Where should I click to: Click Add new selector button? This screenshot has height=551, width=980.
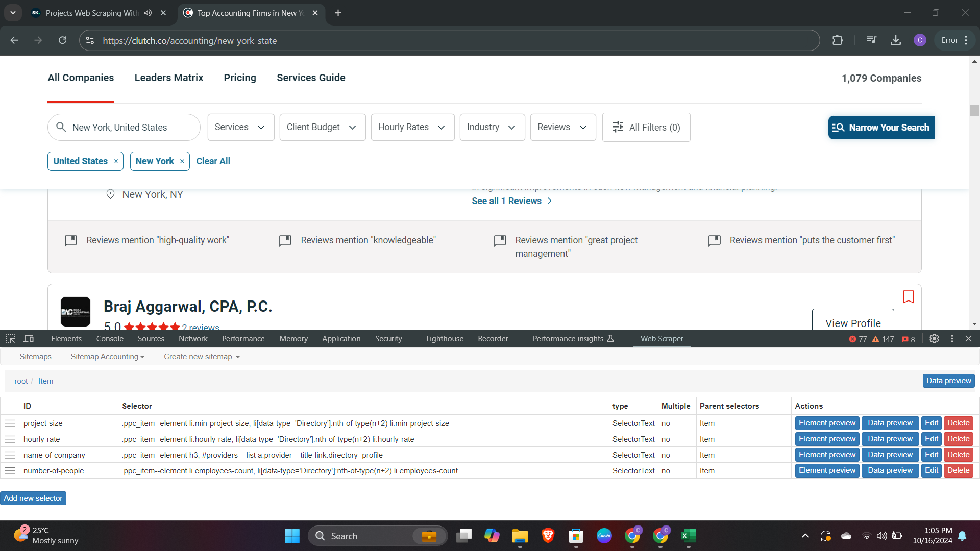coord(33,498)
